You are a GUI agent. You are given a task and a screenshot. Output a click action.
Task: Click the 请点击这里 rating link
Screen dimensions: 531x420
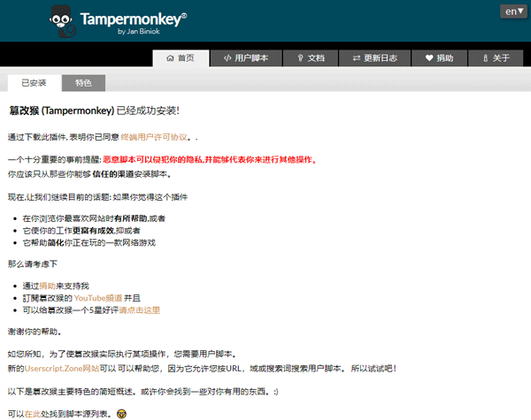pyautogui.click(x=139, y=310)
